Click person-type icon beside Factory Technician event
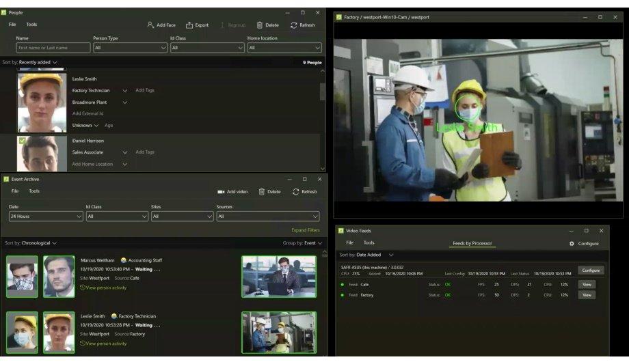629x364 pixels. [114, 316]
